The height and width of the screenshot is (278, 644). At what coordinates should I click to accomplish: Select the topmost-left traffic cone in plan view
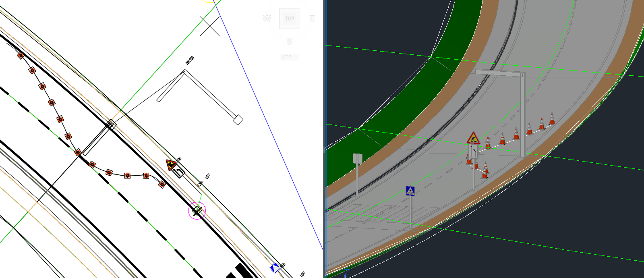pyautogui.click(x=21, y=55)
